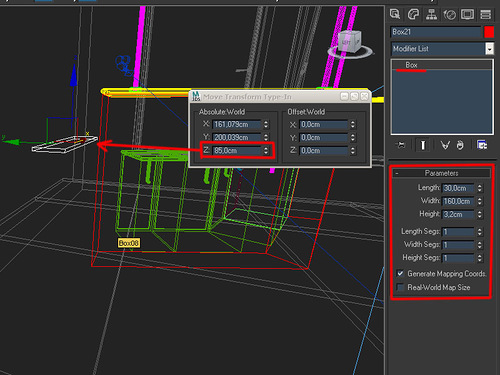Click the green Y axis gizmo arrow
The image size is (500, 375).
pyautogui.click(x=12, y=142)
